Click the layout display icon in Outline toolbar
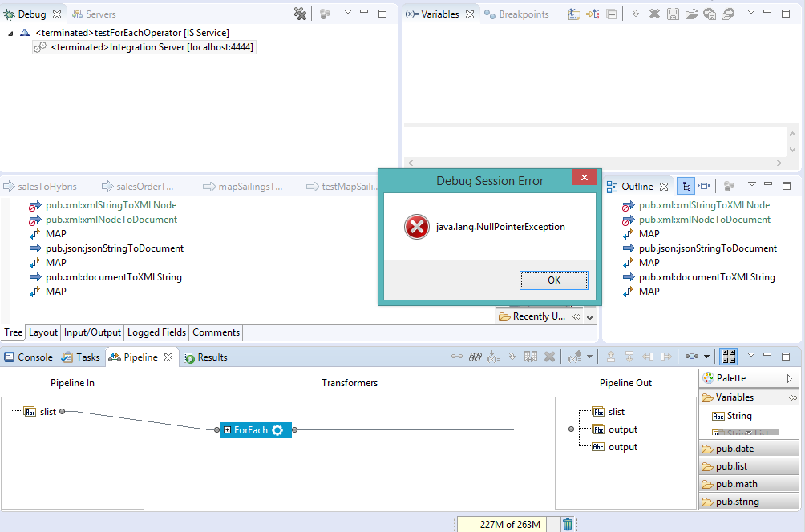Screen dimensions: 805x532 pos(704,186)
